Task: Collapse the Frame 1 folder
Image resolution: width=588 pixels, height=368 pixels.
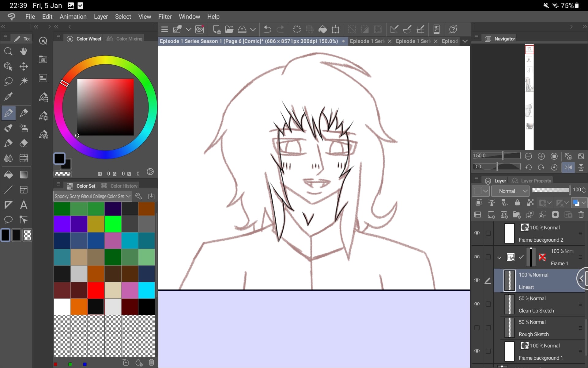Action: point(499,257)
